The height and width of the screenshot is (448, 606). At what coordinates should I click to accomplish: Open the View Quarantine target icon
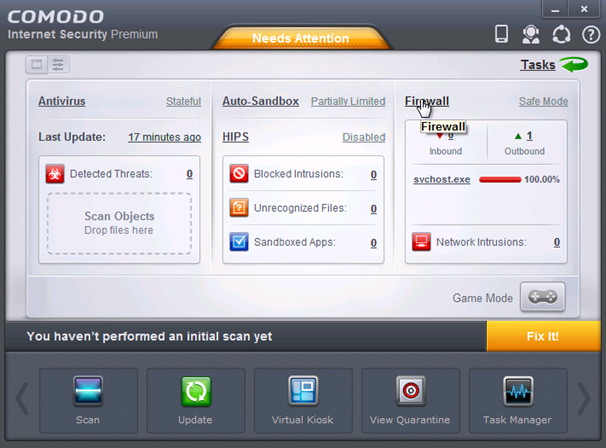tap(410, 390)
